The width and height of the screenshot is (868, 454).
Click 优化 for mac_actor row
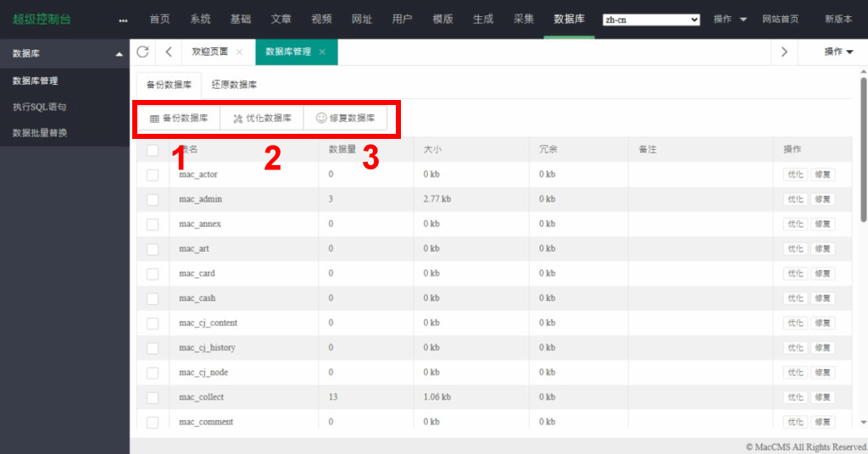pyautogui.click(x=795, y=174)
